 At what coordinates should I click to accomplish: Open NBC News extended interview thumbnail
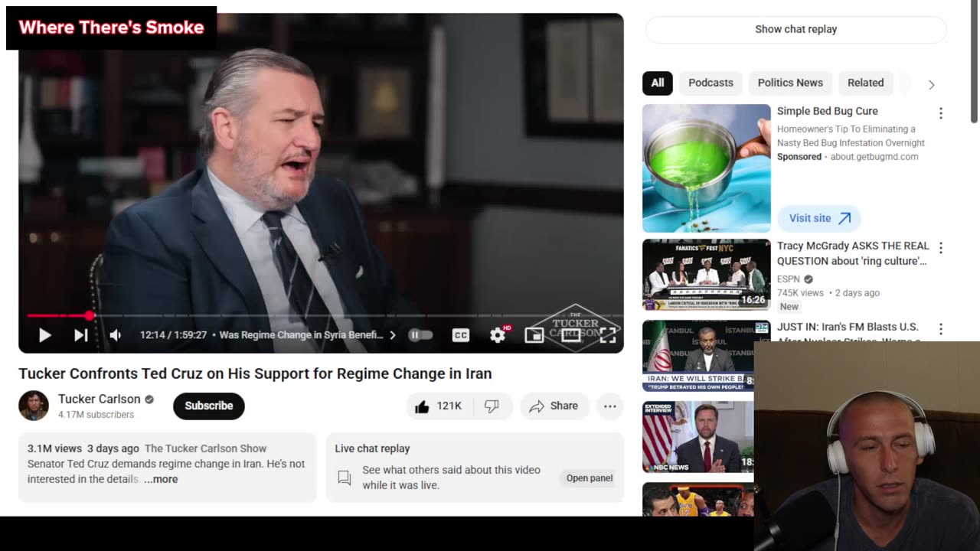698,437
